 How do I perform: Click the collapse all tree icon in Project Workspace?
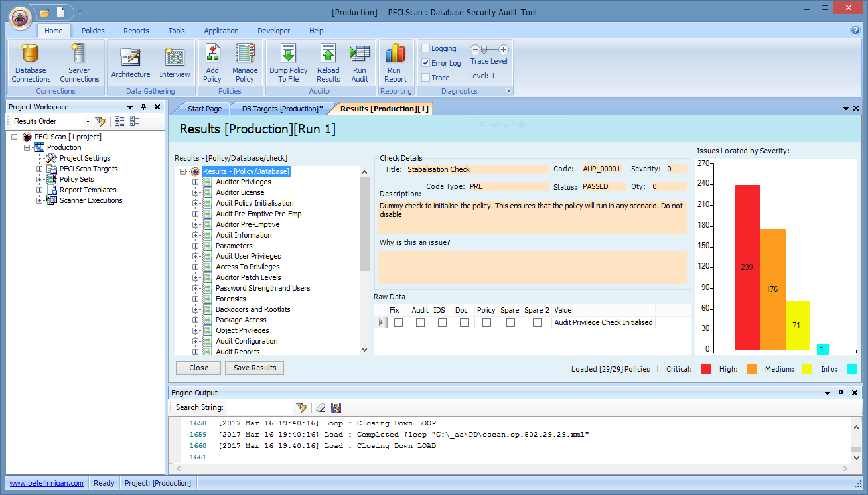pyautogui.click(x=135, y=121)
